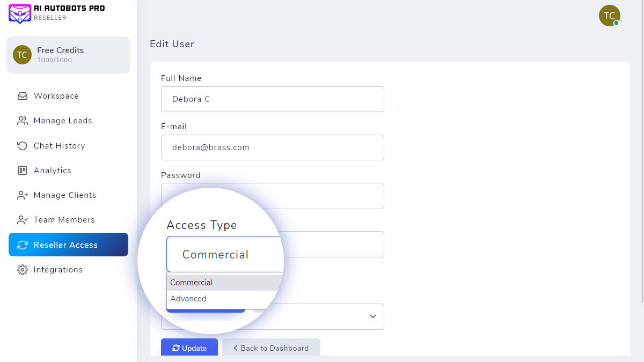Viewport: 644px width, 362px height.
Task: Click the Reseller Access sync icon
Action: 23,245
